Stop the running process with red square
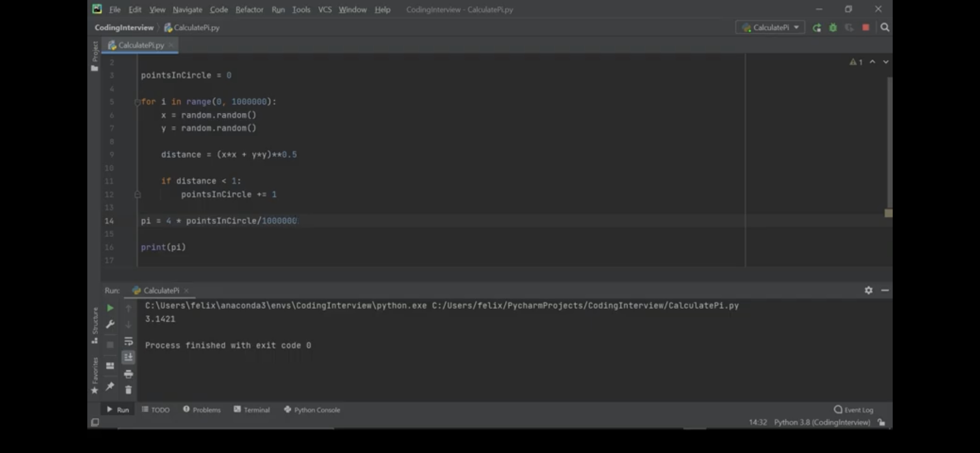 pyautogui.click(x=866, y=27)
